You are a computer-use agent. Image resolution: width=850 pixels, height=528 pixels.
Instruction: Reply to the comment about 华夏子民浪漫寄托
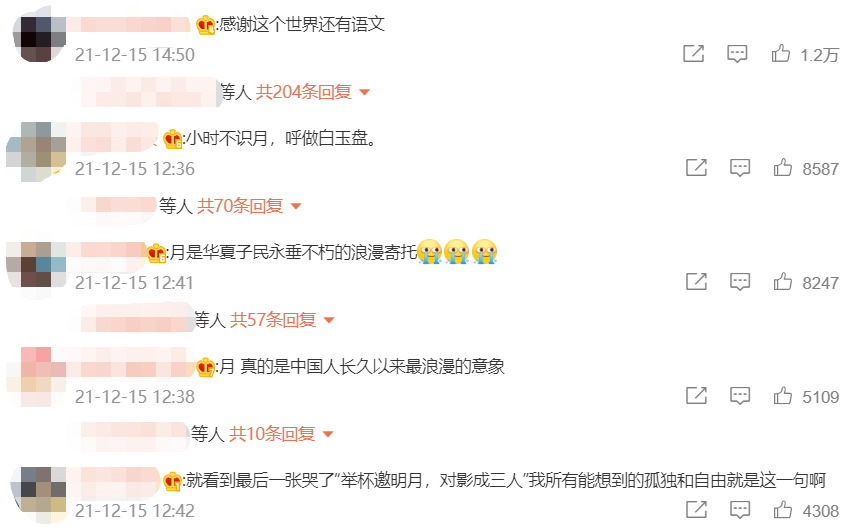[x=740, y=282]
